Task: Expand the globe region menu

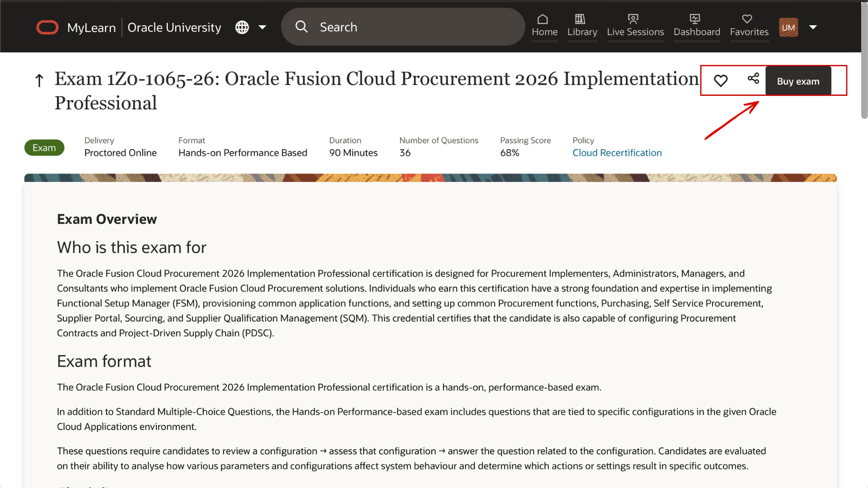Action: pos(242,27)
